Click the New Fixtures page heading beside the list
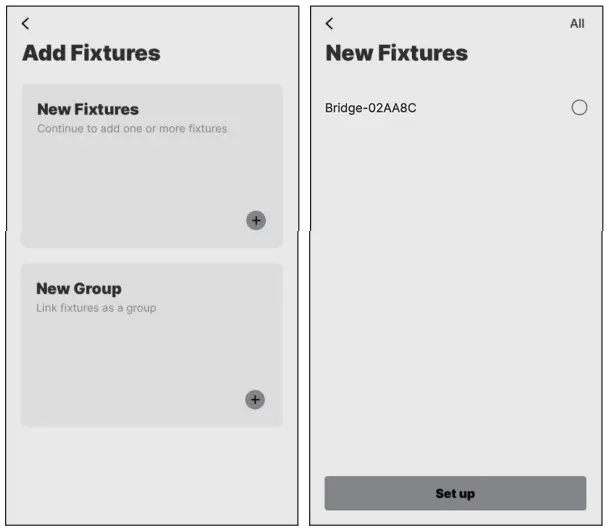The height and width of the screenshot is (529, 609). point(396,54)
